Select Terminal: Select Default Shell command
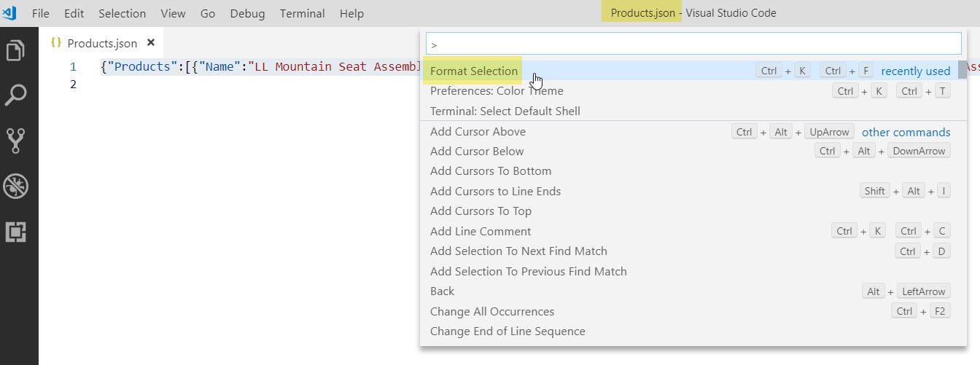Image resolution: width=980 pixels, height=365 pixels. [505, 111]
